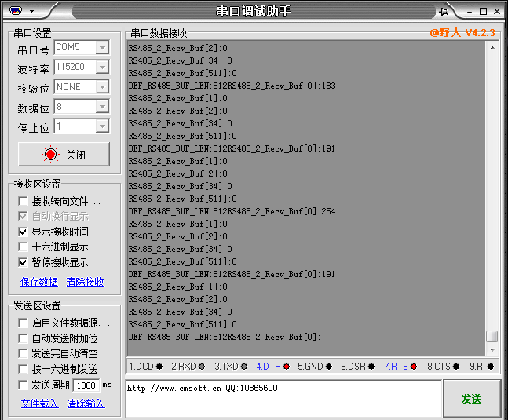Image resolution: width=508 pixels, height=420 pixels.
Task: Enable 发送完自动清空 checkbox
Action: pos(23,353)
